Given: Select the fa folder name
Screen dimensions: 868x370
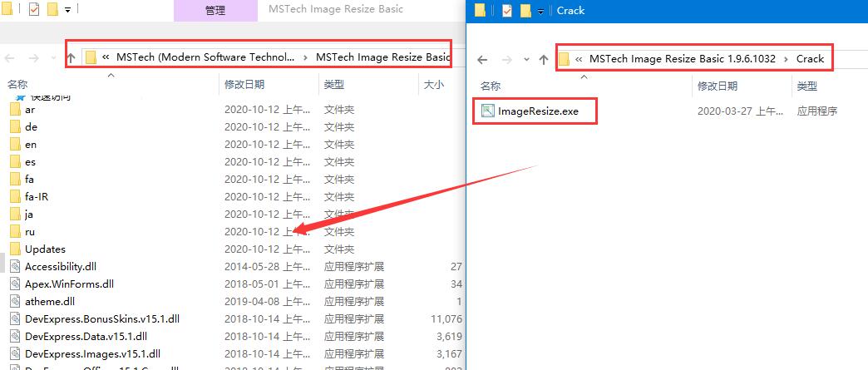Looking at the screenshot, I should tap(29, 180).
